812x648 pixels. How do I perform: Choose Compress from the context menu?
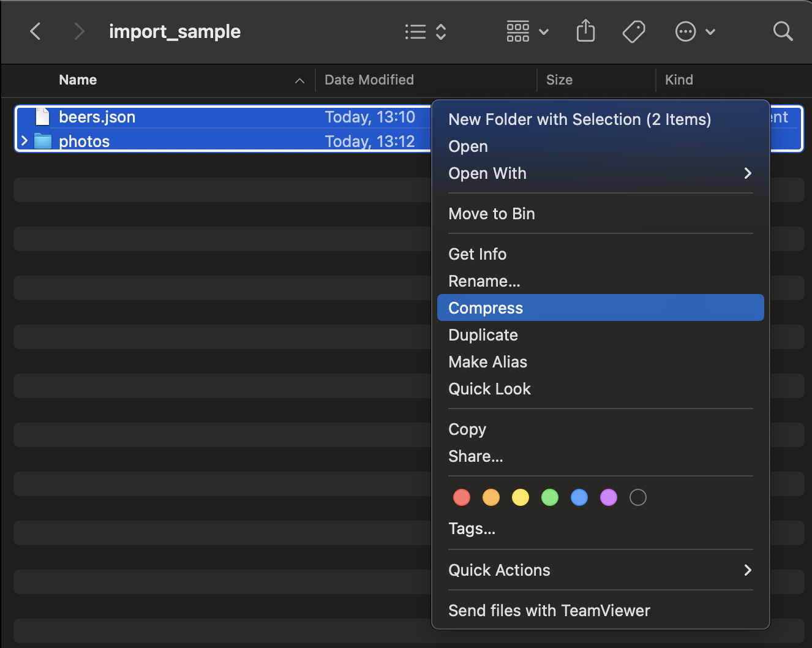pos(486,308)
